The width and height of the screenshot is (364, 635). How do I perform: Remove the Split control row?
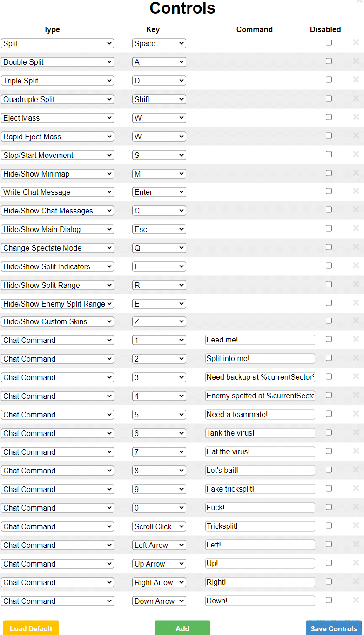[356, 42]
